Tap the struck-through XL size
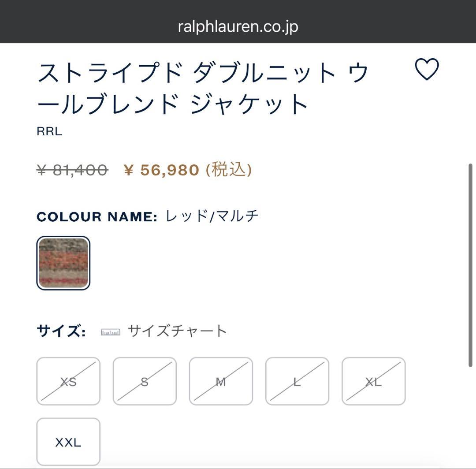This screenshot has height=469, width=476. pyautogui.click(x=373, y=381)
